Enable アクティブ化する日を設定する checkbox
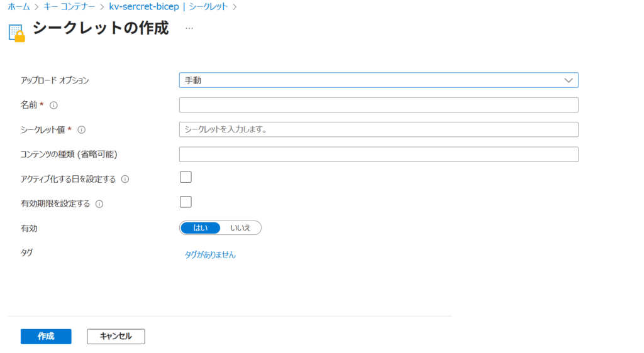The height and width of the screenshot is (353, 644). (x=186, y=177)
